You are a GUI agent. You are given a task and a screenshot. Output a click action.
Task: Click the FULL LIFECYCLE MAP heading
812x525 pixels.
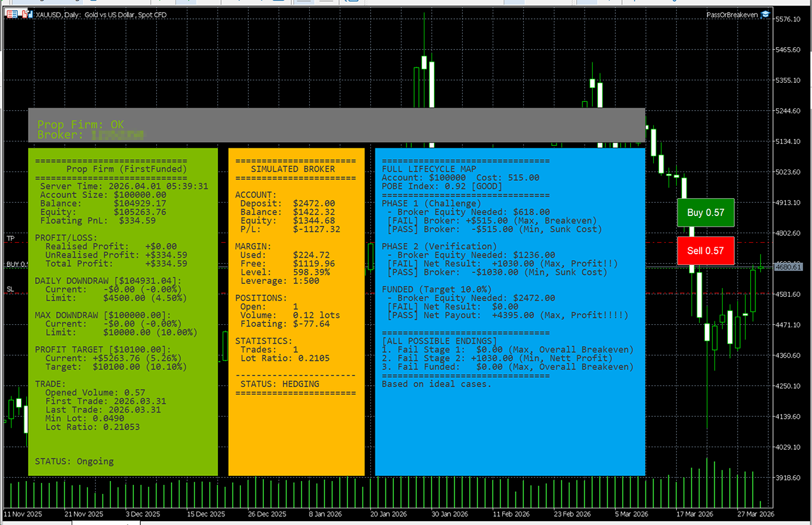tap(428, 169)
